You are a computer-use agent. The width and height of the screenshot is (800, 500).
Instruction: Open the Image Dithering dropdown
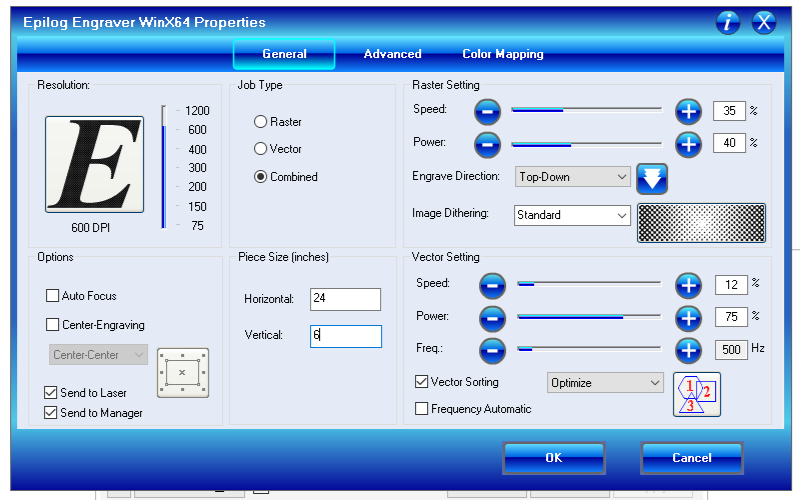(572, 215)
